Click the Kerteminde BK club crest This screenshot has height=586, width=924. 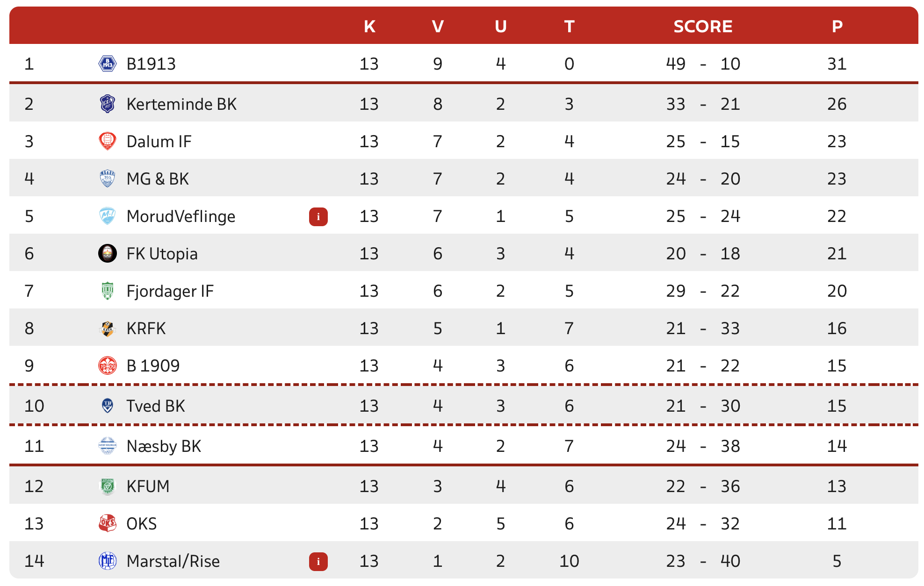click(107, 104)
